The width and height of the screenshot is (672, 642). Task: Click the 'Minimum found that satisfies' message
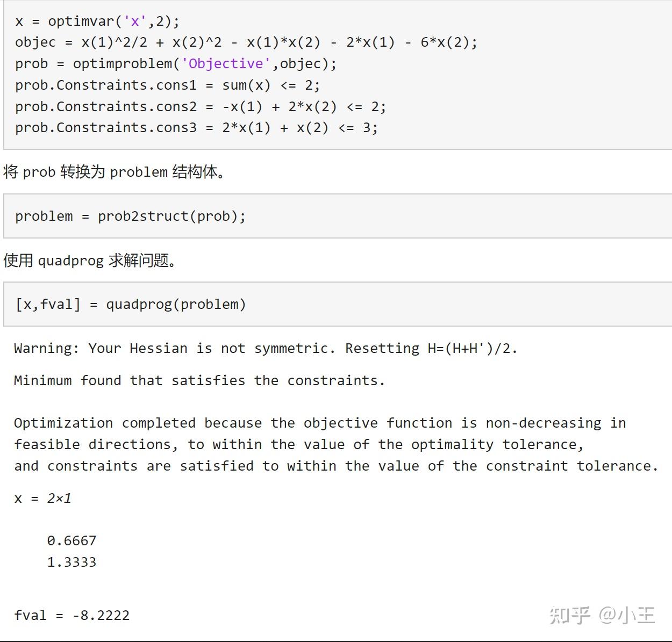[x=199, y=381]
